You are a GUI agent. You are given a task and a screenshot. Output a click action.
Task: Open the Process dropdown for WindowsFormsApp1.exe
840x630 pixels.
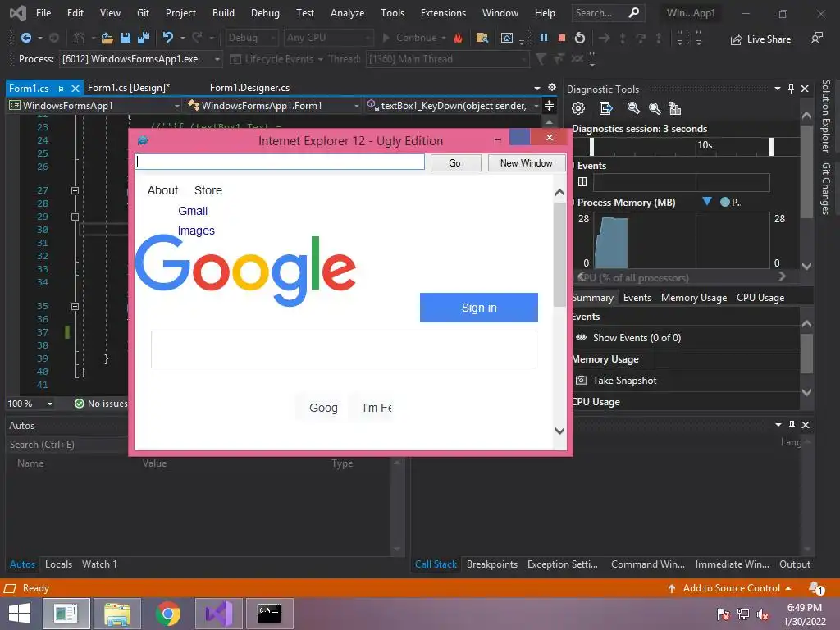(x=217, y=59)
